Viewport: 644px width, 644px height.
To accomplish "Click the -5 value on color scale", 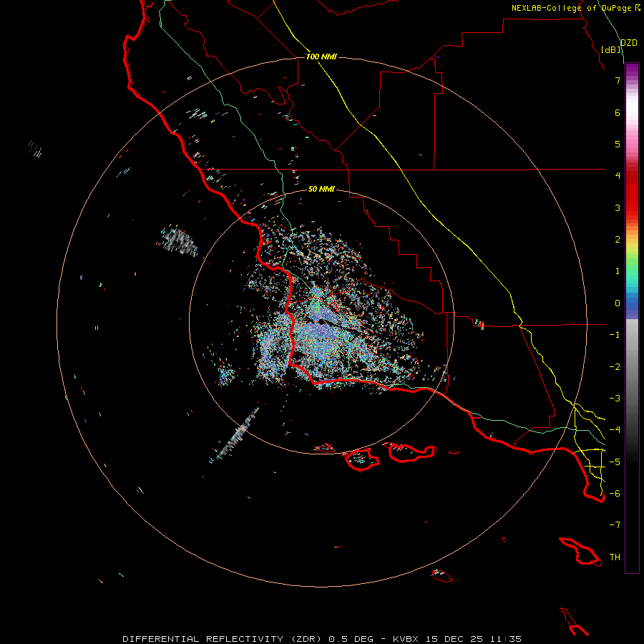I will (x=615, y=462).
